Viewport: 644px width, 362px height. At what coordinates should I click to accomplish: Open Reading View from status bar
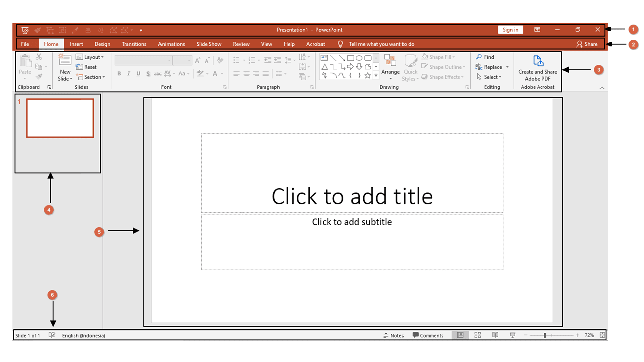click(x=495, y=335)
